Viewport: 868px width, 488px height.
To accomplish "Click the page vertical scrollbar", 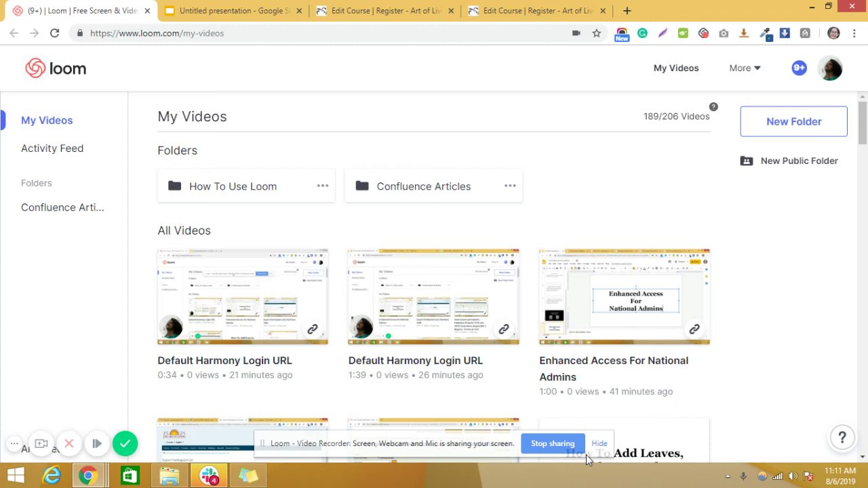I will (863, 123).
